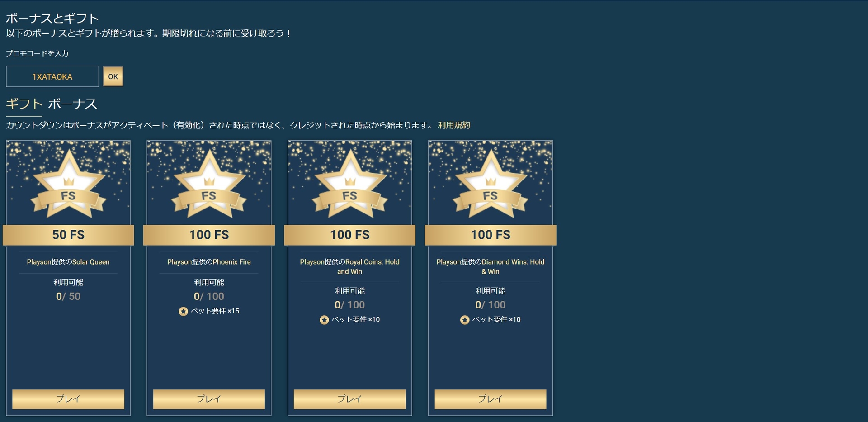Click the ボーナスとギフト page title
The width and height of the screenshot is (868, 422).
(x=52, y=18)
